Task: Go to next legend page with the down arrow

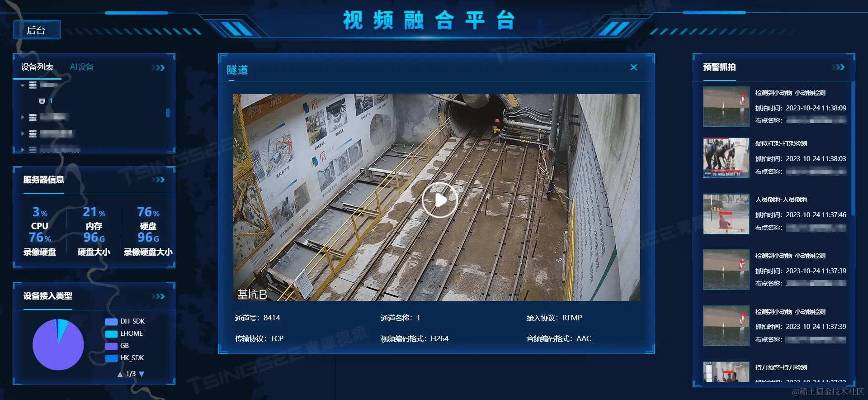Action: 142,374
